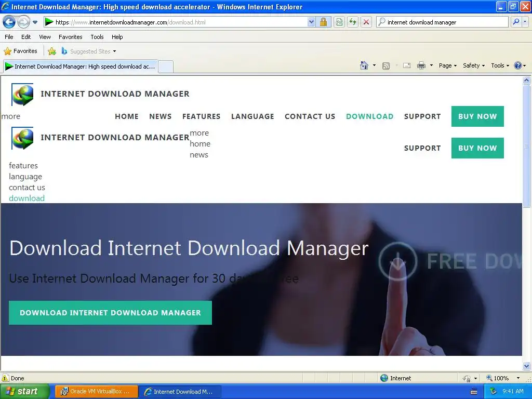The width and height of the screenshot is (532, 399).
Task: Click the browser Forward arrow button
Action: click(23, 22)
